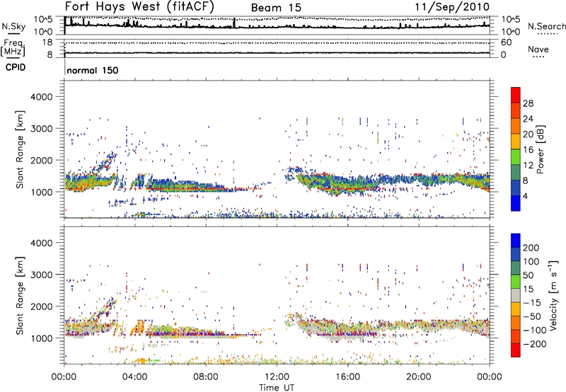Click the '200' velocity colorbar value
Viewport: 566px width, 392px height.
pos(531,248)
